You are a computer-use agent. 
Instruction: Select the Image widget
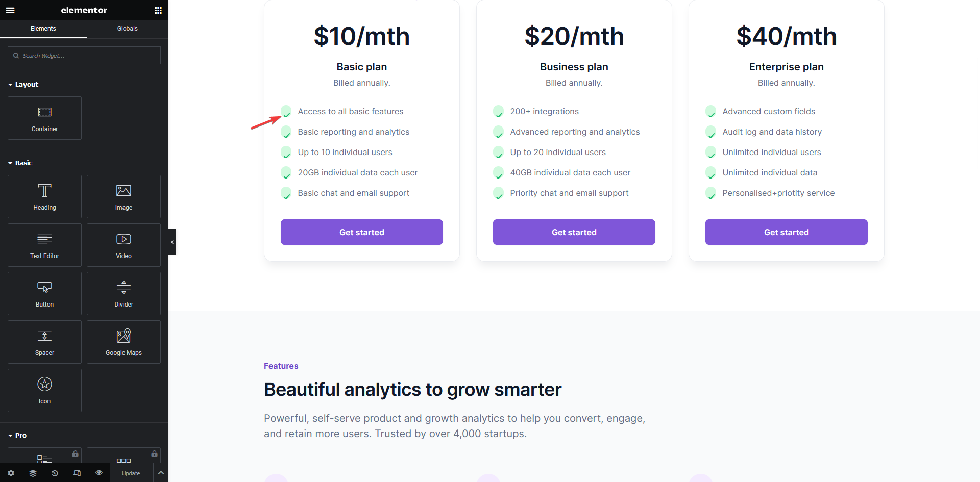124,197
